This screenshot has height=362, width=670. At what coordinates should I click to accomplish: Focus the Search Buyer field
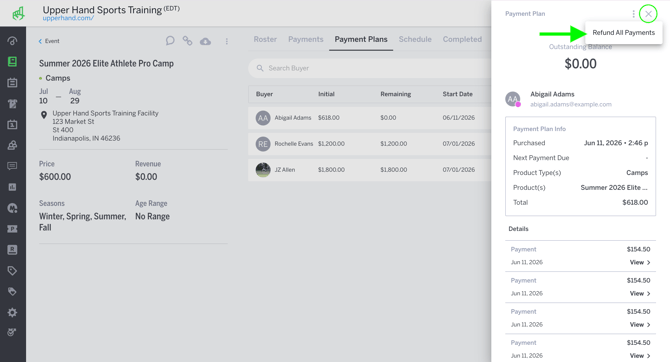point(370,68)
